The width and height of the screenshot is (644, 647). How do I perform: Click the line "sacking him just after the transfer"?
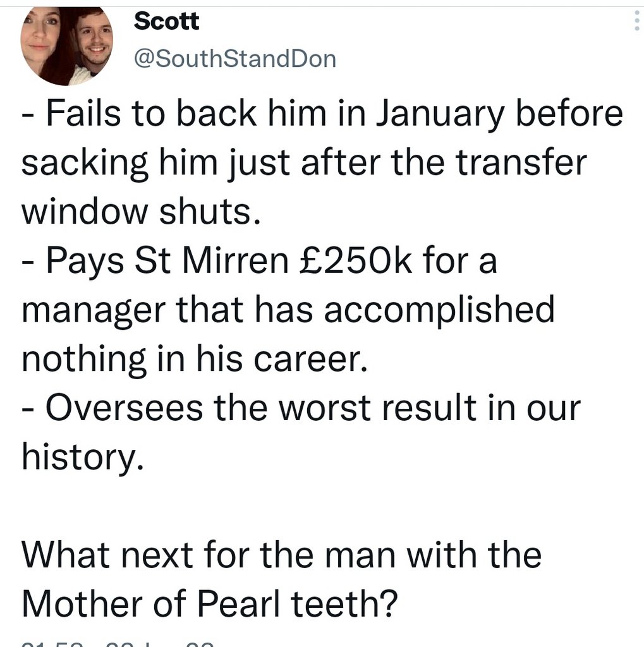[x=304, y=164]
